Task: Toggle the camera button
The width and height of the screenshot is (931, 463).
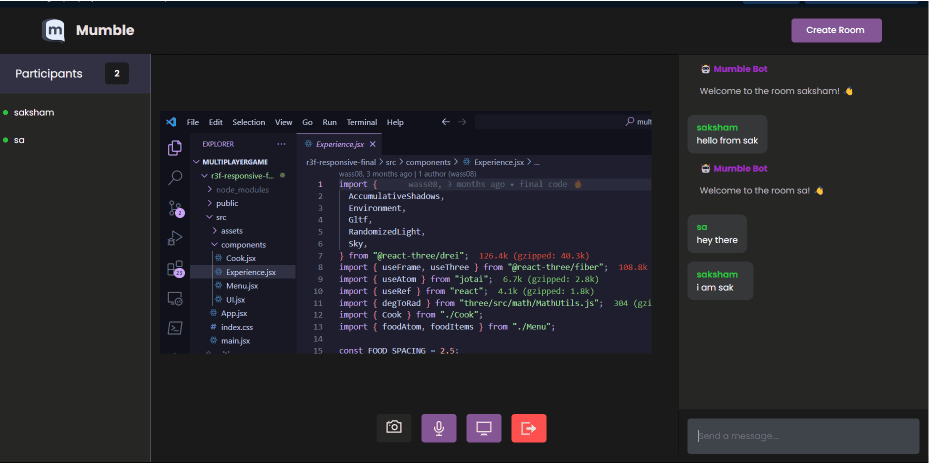Action: pyautogui.click(x=394, y=427)
